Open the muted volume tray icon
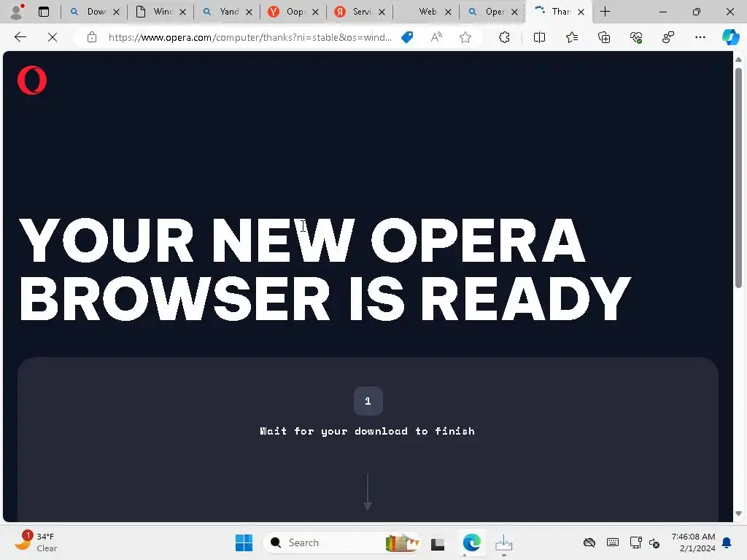This screenshot has height=560, width=747. pyautogui.click(x=655, y=542)
